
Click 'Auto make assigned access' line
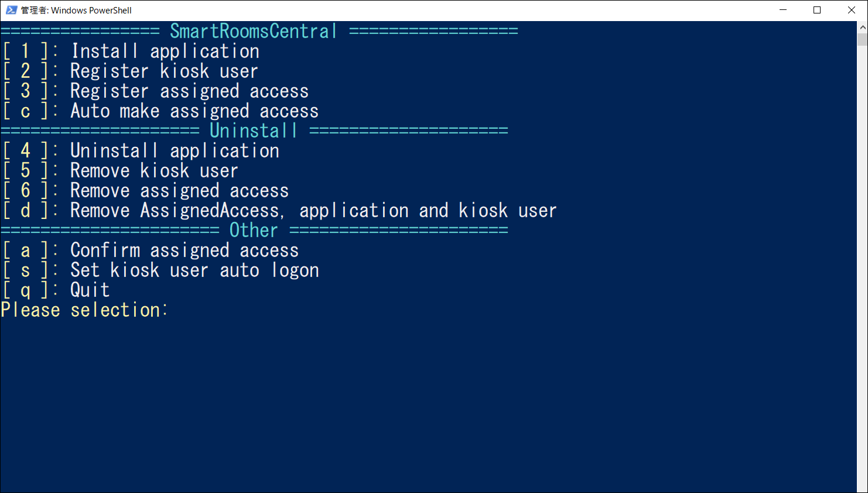tap(194, 111)
